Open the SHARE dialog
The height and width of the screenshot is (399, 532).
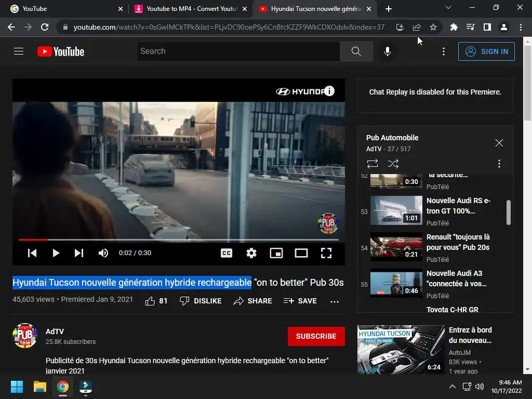click(x=253, y=301)
